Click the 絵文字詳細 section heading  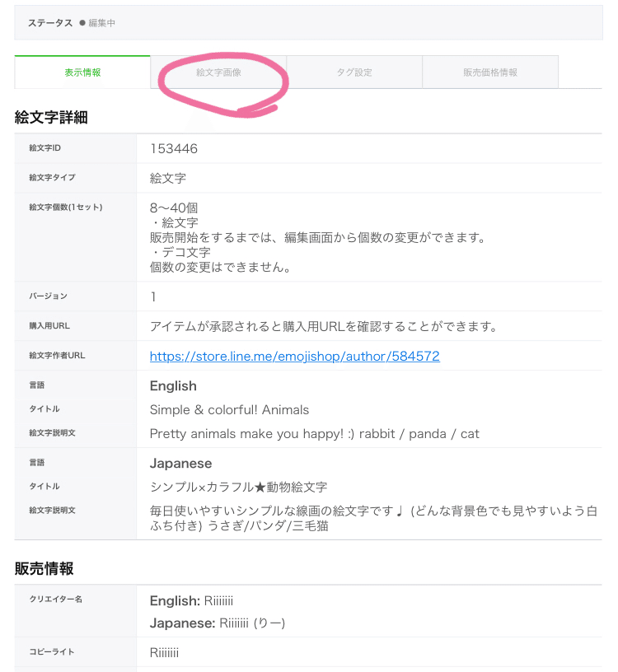pyautogui.click(x=51, y=117)
